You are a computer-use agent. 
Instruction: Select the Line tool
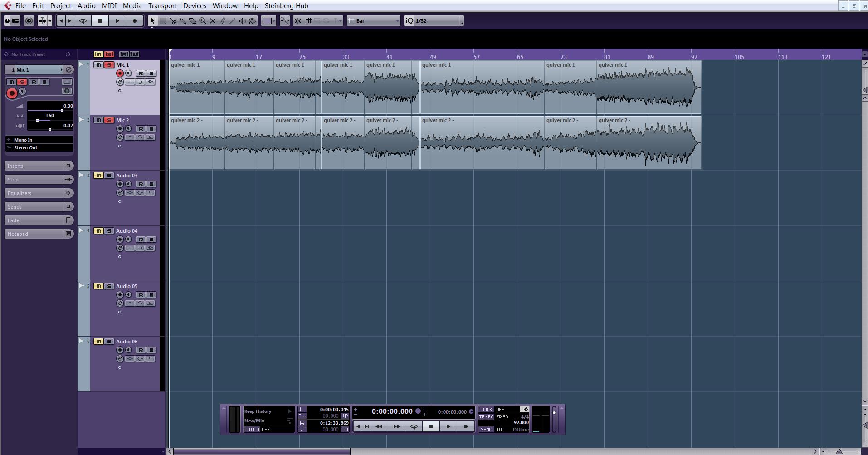[233, 21]
